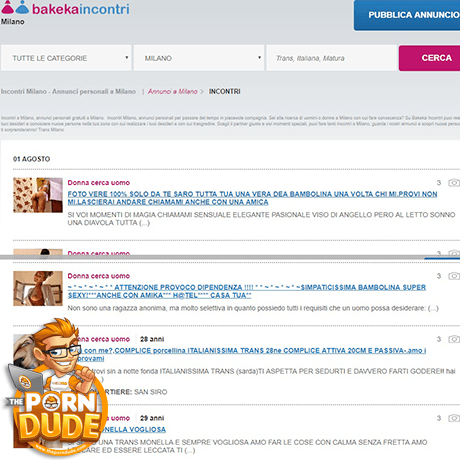Open thumbnail of ATTENZIONE PROVOCO listing

[x=38, y=288]
